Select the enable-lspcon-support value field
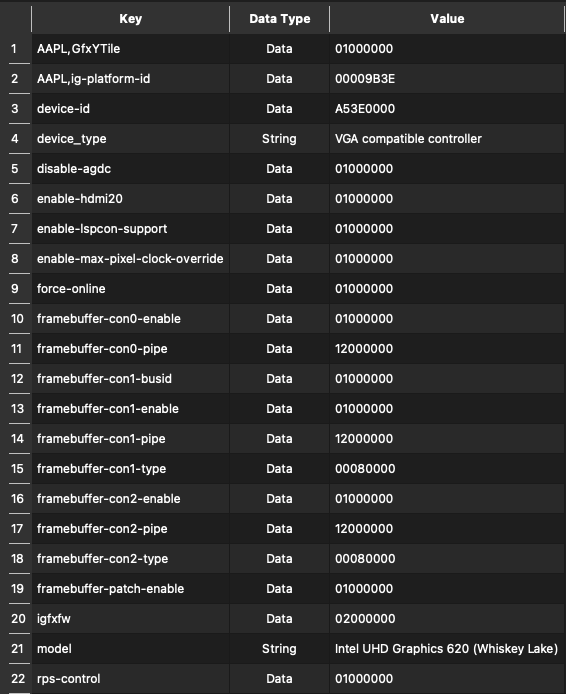Screen dimensions: 566x694 click(447, 229)
